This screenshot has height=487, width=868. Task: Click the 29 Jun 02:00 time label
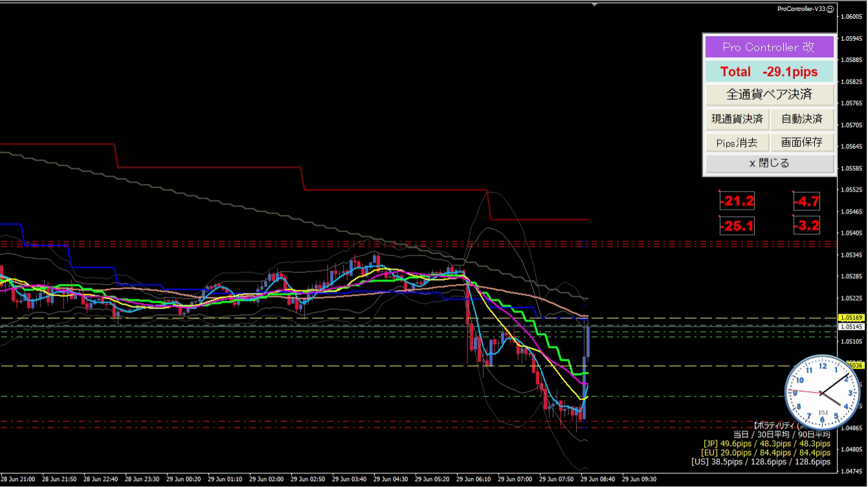coord(268,480)
